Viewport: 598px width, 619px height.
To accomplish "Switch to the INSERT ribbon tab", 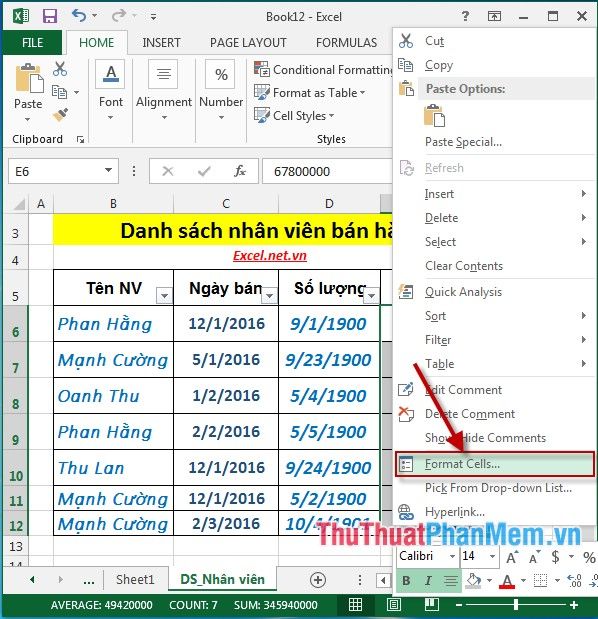I will [x=161, y=42].
